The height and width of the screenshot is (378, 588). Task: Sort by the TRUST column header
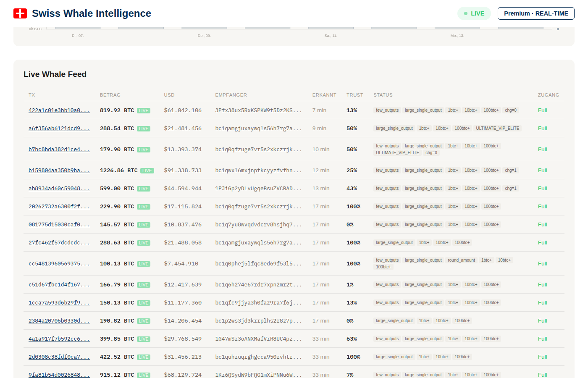pos(354,95)
